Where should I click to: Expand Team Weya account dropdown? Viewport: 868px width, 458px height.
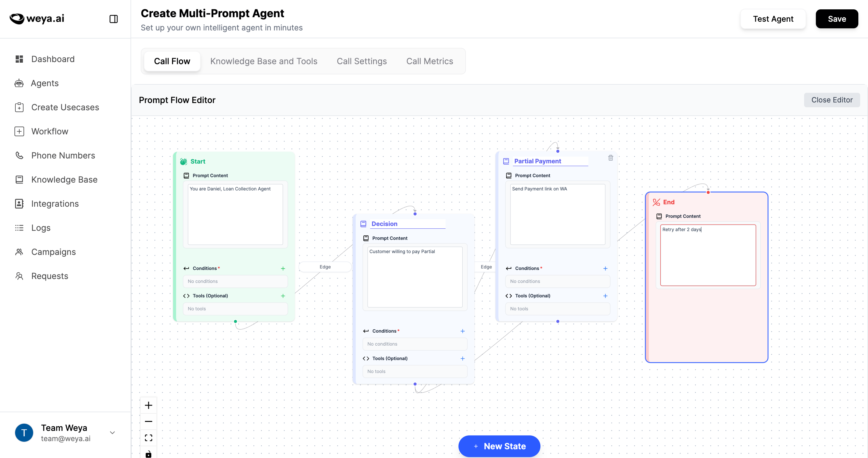point(112,432)
